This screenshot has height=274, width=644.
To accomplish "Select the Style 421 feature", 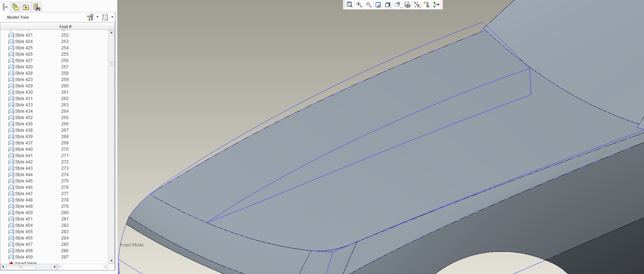I will click(x=24, y=35).
